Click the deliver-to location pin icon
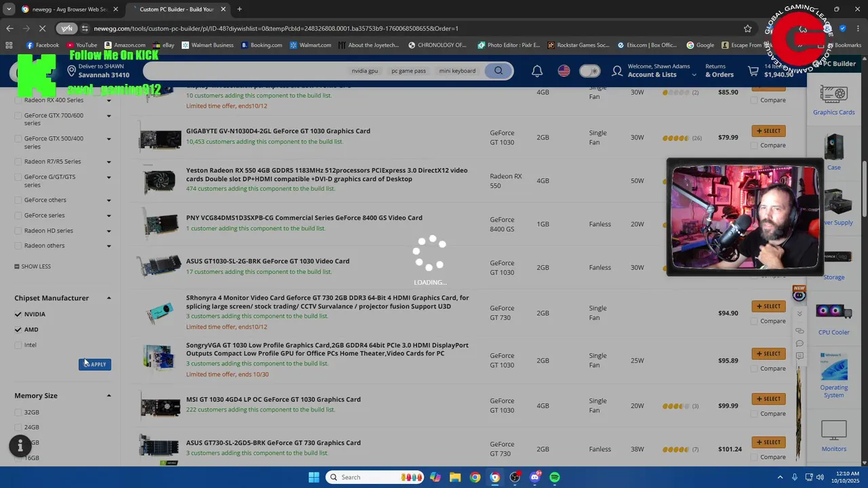Screen dimensions: 868x488 [72, 71]
